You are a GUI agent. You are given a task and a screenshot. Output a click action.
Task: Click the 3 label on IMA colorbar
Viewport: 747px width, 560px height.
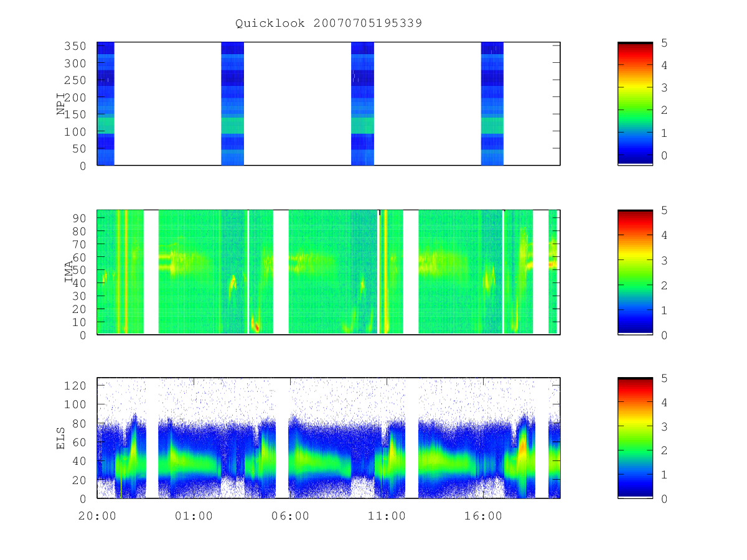tap(665, 260)
